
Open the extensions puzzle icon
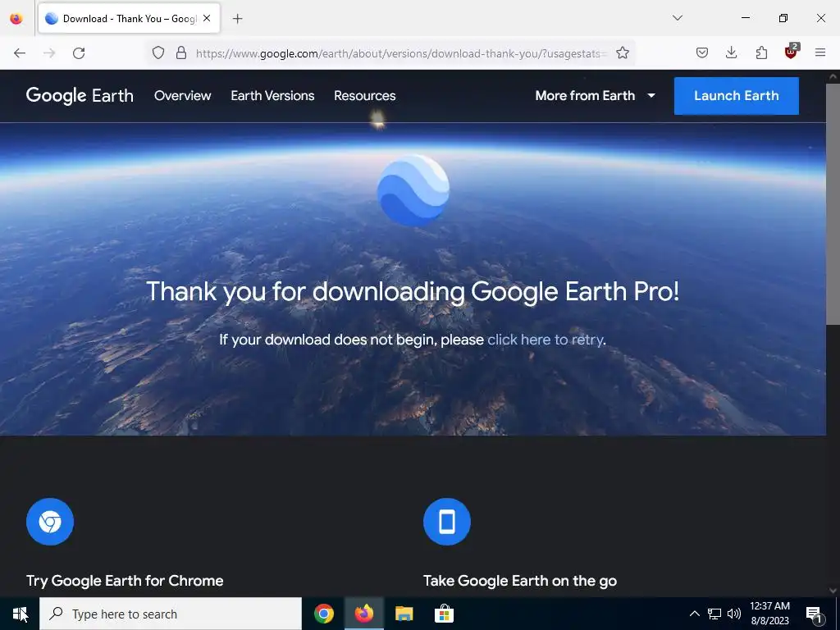[761, 53]
